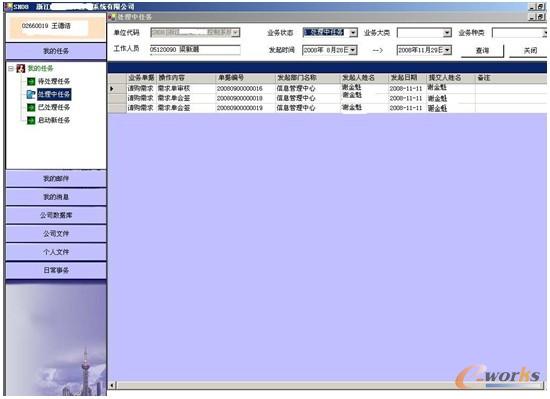Open the 业务状态 dropdown
The width and height of the screenshot is (550, 399).
tap(353, 33)
